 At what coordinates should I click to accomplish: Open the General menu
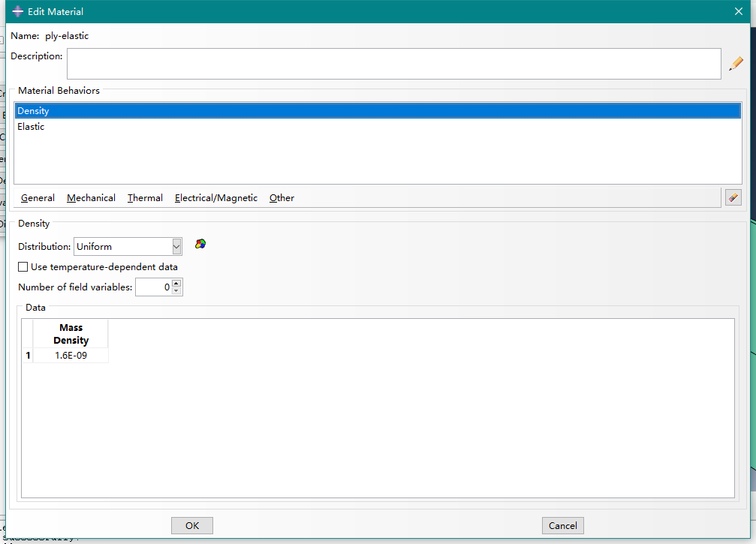pos(38,198)
